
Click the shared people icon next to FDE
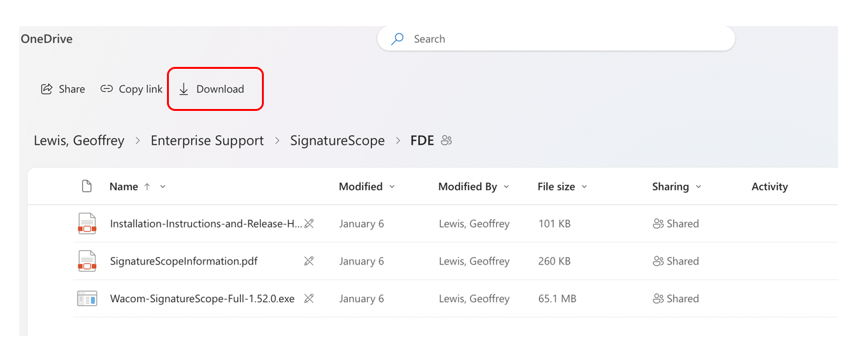point(446,141)
